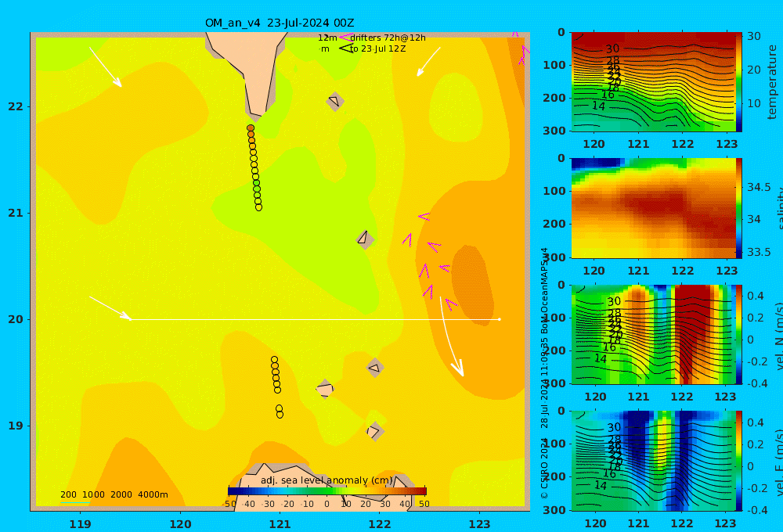Click the diamond marker near 19.3°N, 121.5°E
This screenshot has width=783, height=532.
325,389
